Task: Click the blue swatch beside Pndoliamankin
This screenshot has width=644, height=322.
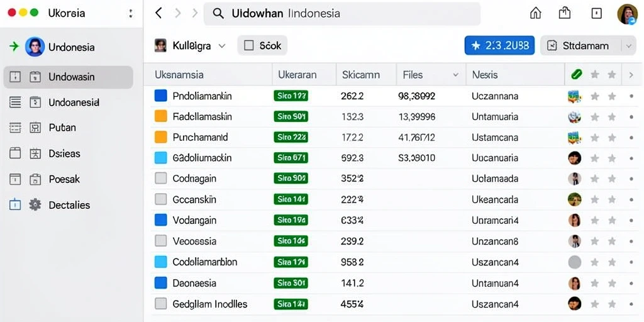Action: click(x=160, y=96)
